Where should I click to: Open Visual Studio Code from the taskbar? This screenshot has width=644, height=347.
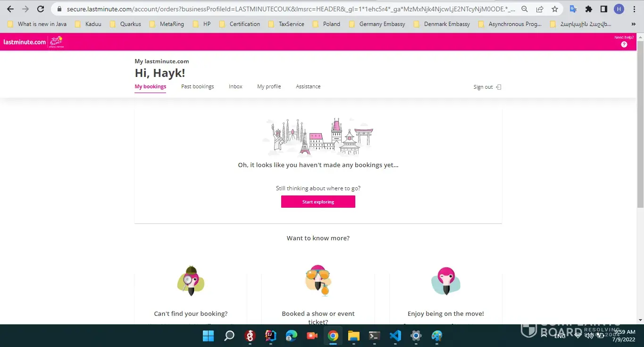(395, 336)
